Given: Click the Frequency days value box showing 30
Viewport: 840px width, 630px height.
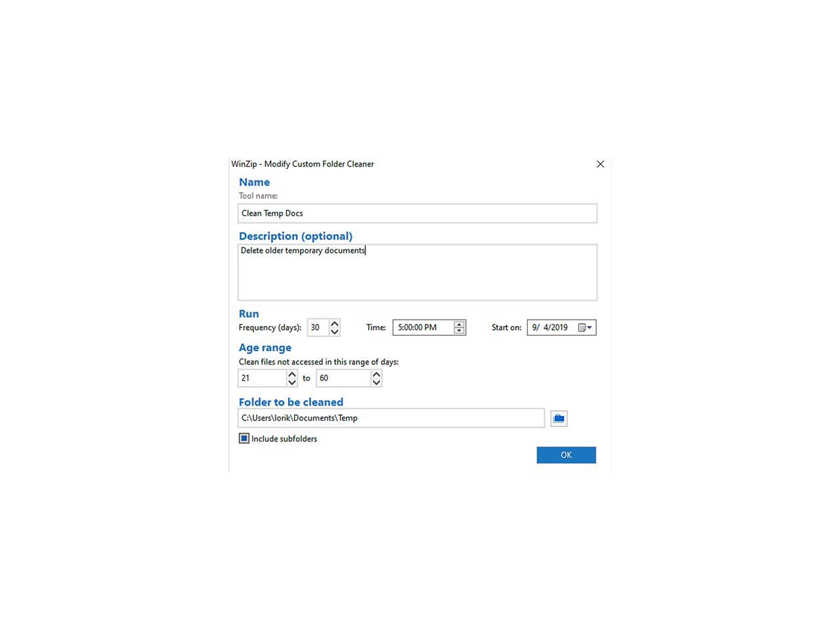Looking at the screenshot, I should pyautogui.click(x=318, y=327).
